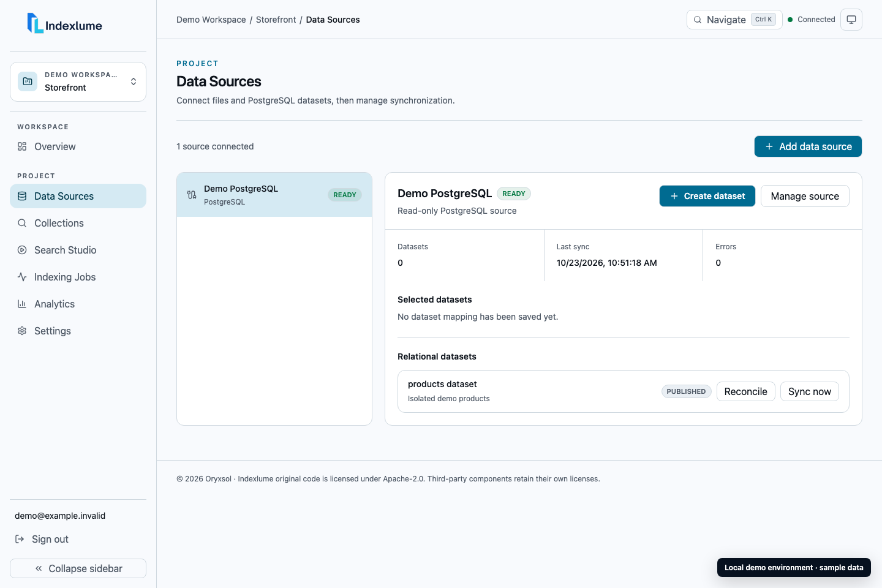Viewport: 882px width, 588px height.
Task: Expand the workspace switcher chevron
Action: pos(134,81)
